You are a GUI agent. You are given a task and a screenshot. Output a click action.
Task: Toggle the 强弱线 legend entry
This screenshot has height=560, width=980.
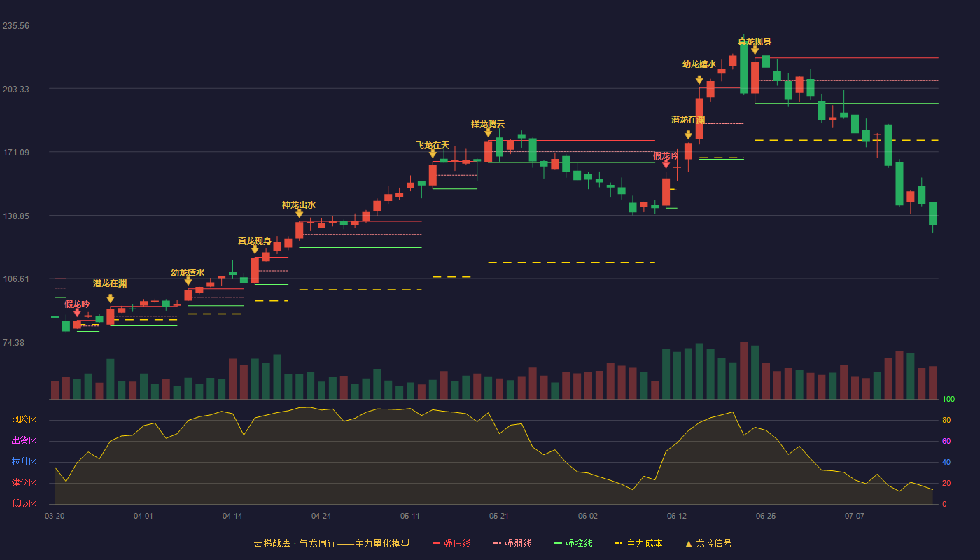tap(512, 543)
